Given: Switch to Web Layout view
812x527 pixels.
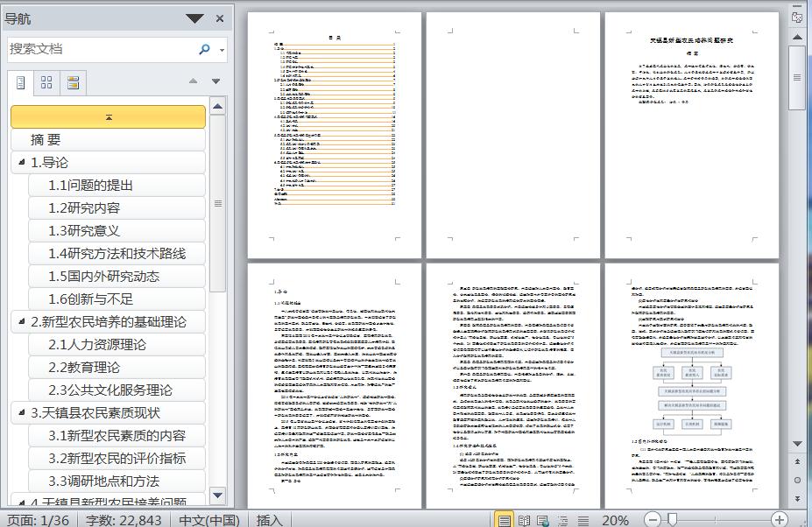Looking at the screenshot, I should pyautogui.click(x=543, y=520).
